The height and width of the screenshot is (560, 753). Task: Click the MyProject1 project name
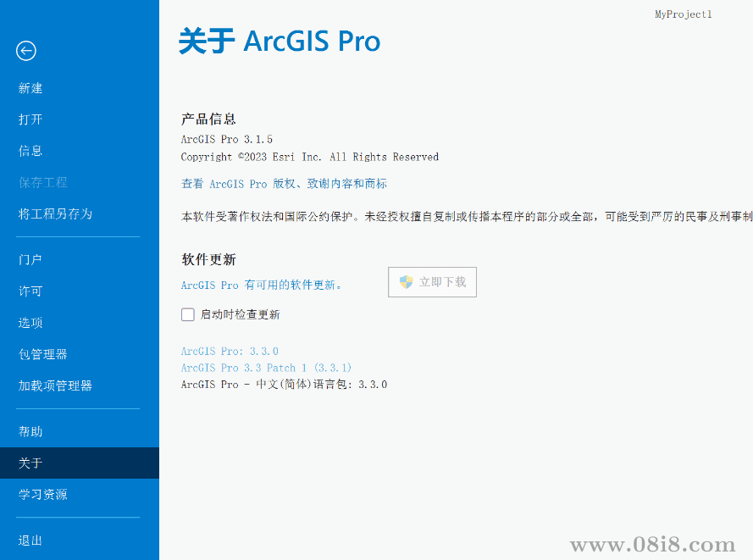(x=684, y=14)
